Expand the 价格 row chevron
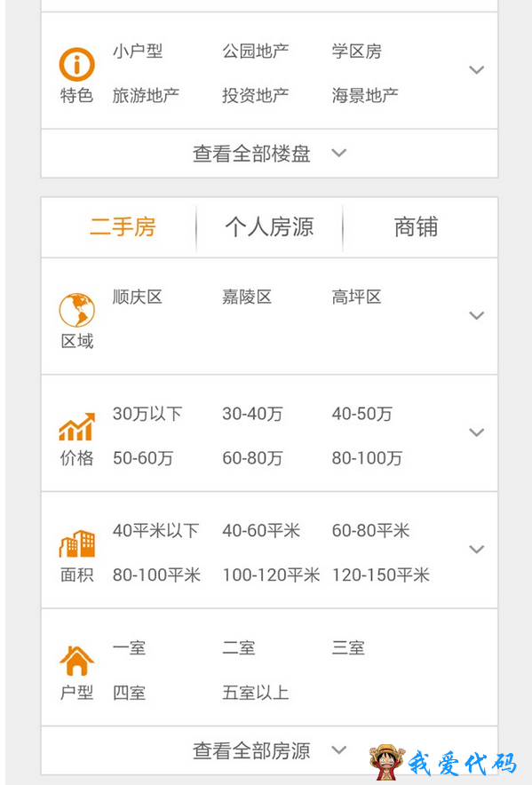This screenshot has width=532, height=785. (476, 432)
